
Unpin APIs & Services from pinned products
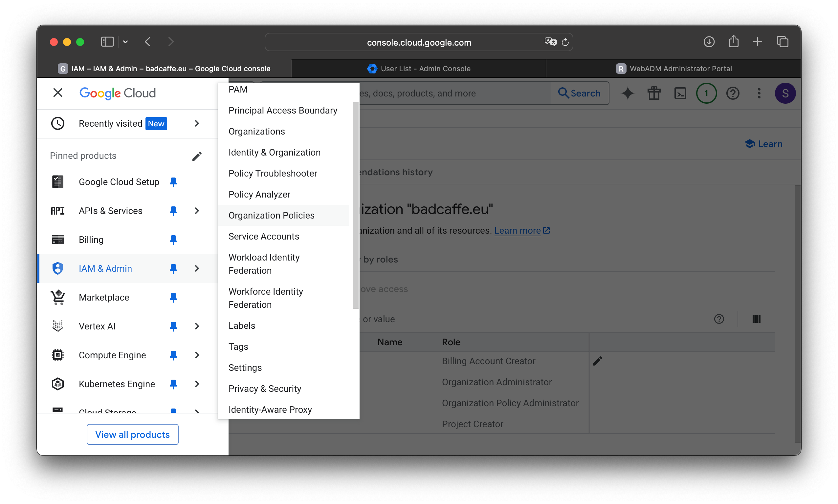click(x=173, y=211)
